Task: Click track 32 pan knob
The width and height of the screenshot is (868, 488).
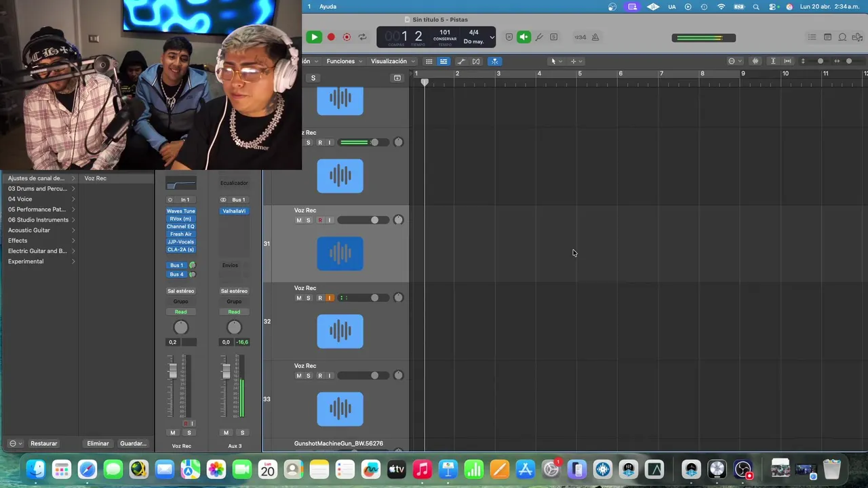Action: pyautogui.click(x=398, y=298)
